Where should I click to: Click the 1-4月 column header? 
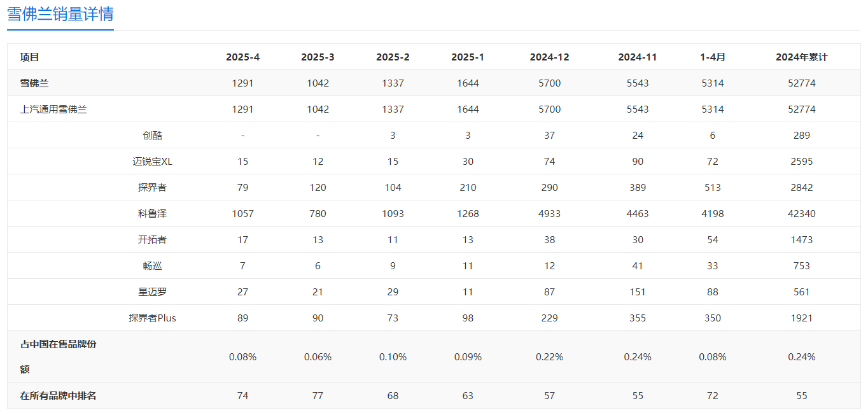(713, 57)
